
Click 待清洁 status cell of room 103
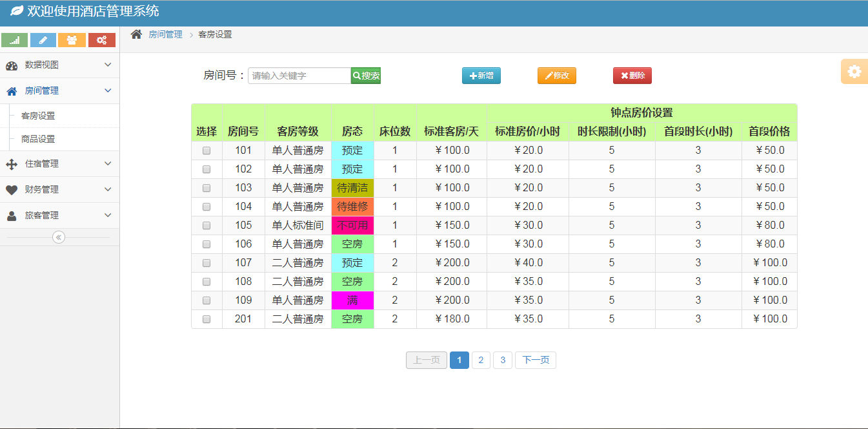[352, 188]
